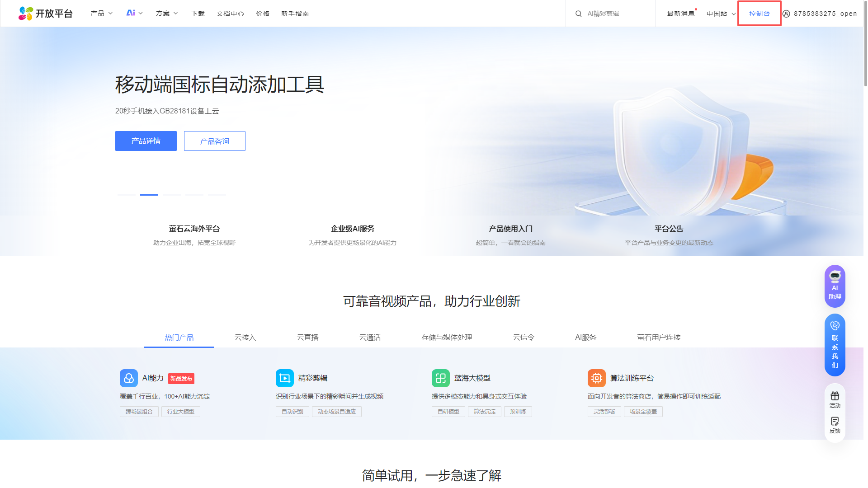This screenshot has height=488, width=868.
Task: Click the 产品详情 button
Action: tap(146, 141)
